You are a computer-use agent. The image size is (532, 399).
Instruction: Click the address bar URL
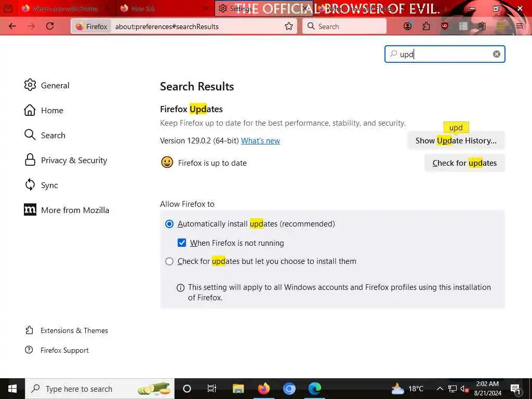(167, 26)
